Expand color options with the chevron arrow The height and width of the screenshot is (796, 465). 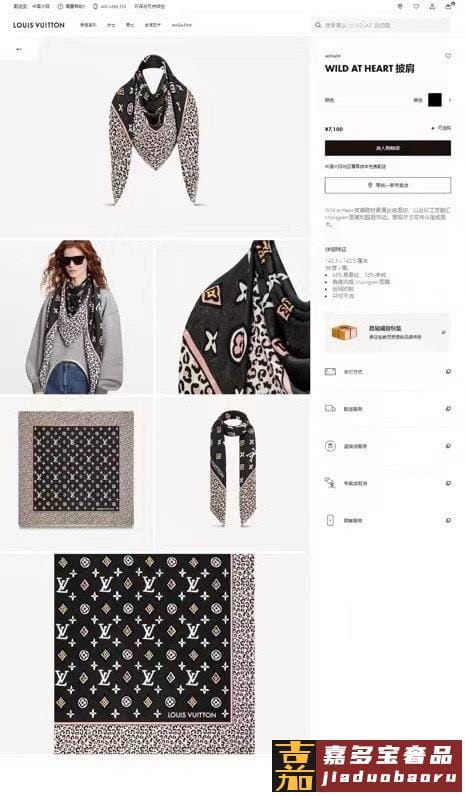(x=450, y=100)
